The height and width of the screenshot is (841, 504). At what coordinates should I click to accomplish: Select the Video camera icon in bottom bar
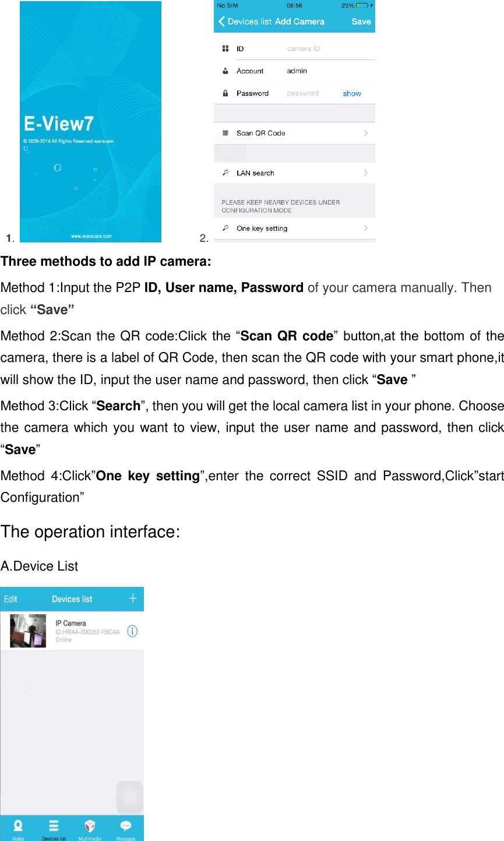pyautogui.click(x=17, y=826)
